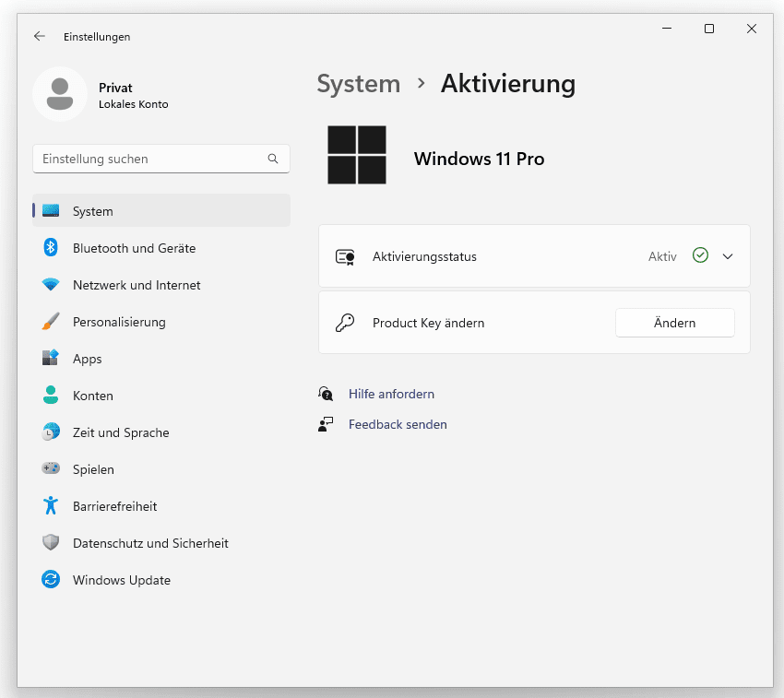Select Personalisierung in the sidebar
Viewport: 784px width, 698px height.
pos(161,322)
